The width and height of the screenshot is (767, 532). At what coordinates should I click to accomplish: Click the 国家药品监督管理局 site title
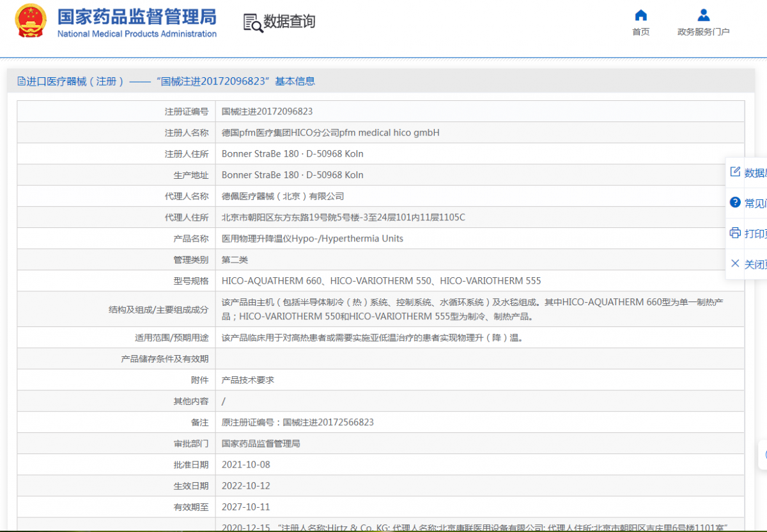pyautogui.click(x=137, y=17)
